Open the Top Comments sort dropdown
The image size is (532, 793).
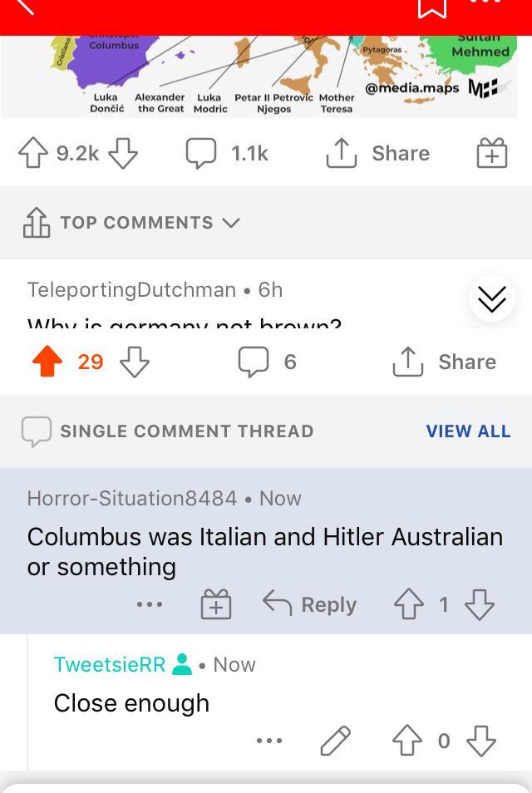coord(131,223)
